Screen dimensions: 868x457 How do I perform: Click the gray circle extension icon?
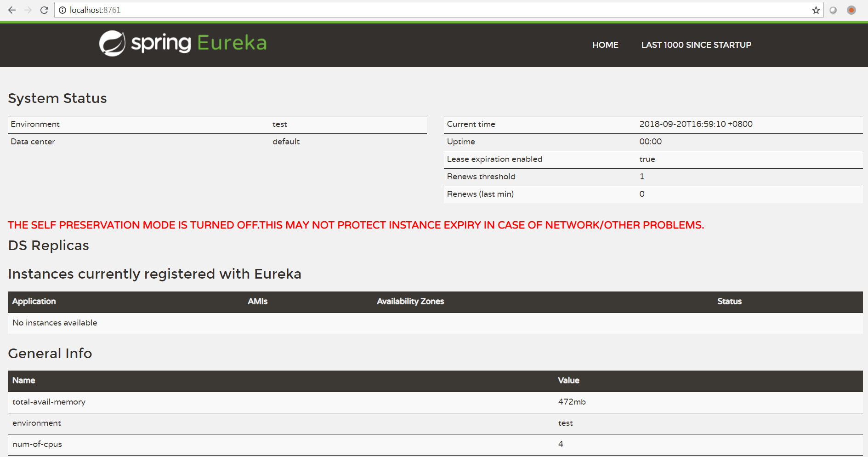click(833, 10)
